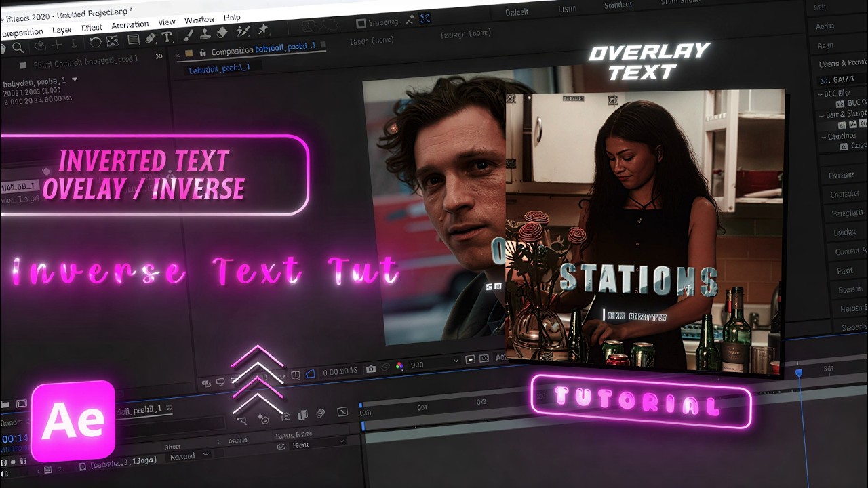Image resolution: width=868 pixels, height=488 pixels.
Task: Select the Pan Behind anchor point tool
Action: coord(113,41)
